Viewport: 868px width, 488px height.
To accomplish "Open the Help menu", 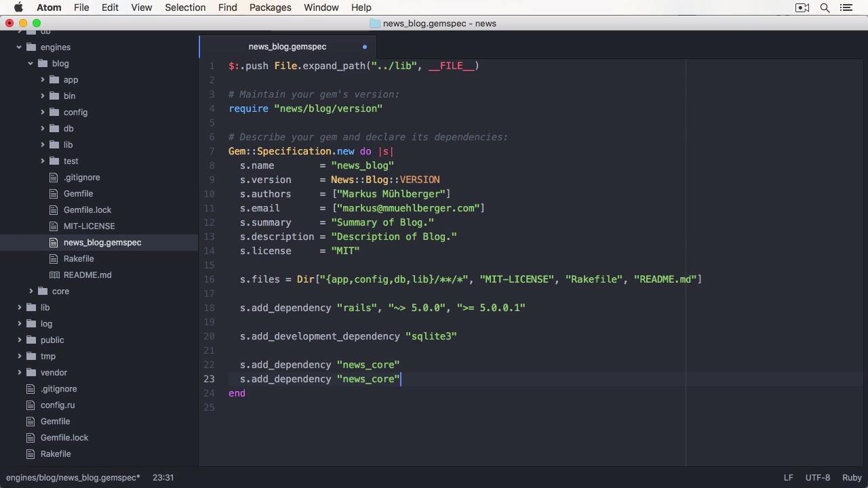I will 361,7.
